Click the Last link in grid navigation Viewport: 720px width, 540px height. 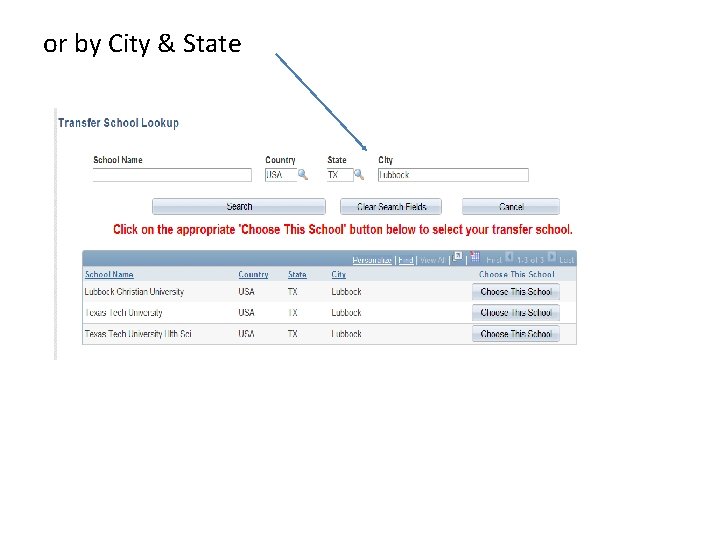pos(567,260)
